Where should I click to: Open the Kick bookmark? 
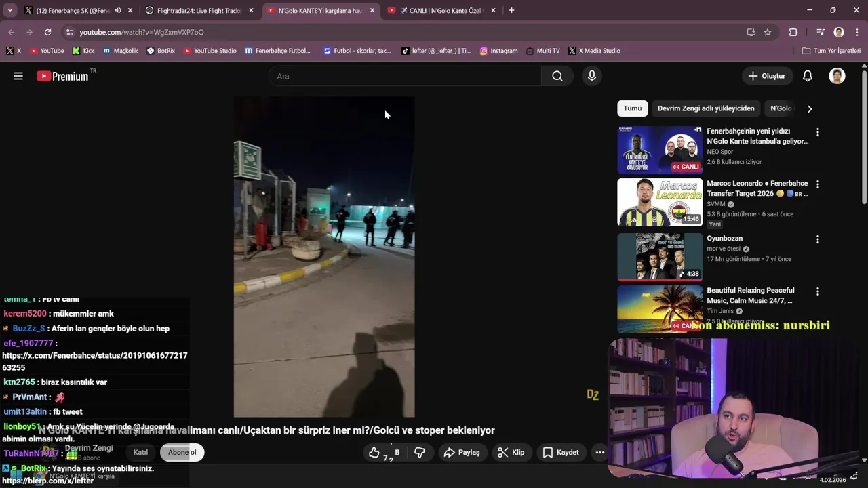[x=83, y=51]
